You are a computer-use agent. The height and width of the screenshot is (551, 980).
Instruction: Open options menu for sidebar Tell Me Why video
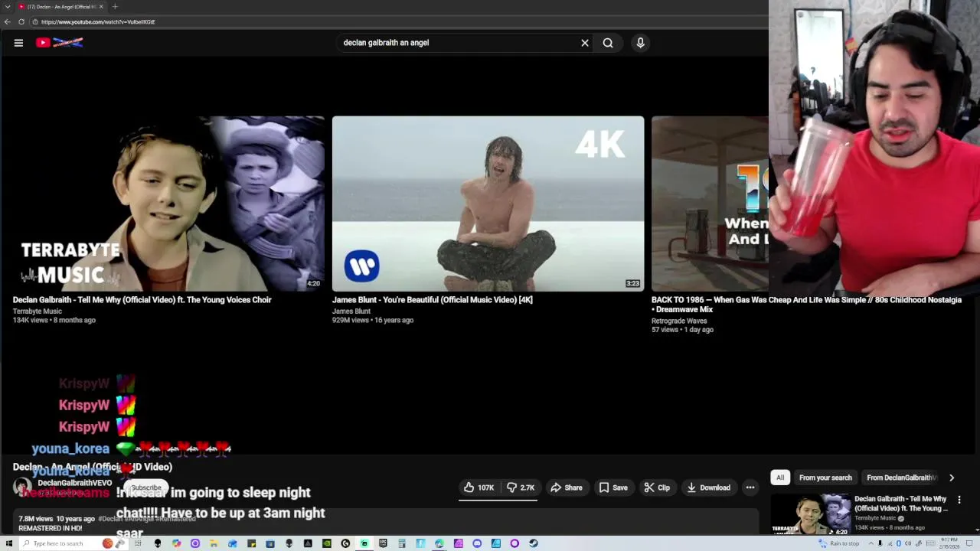[959, 500]
